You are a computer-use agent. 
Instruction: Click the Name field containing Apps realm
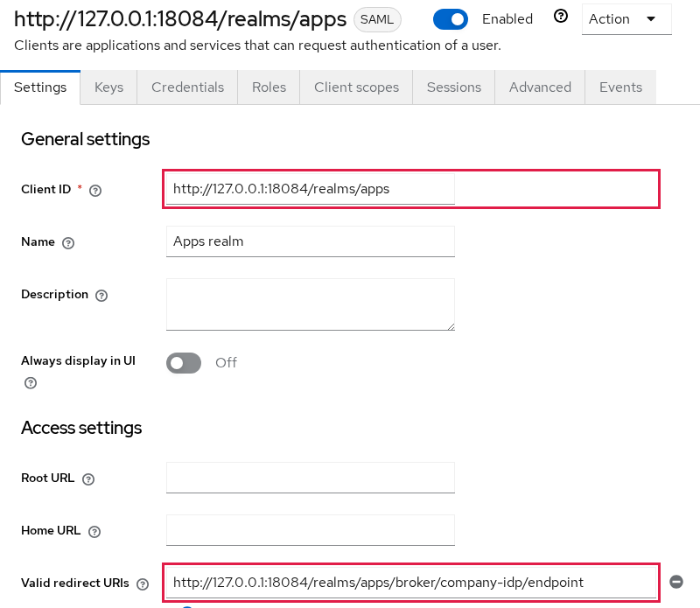(311, 241)
